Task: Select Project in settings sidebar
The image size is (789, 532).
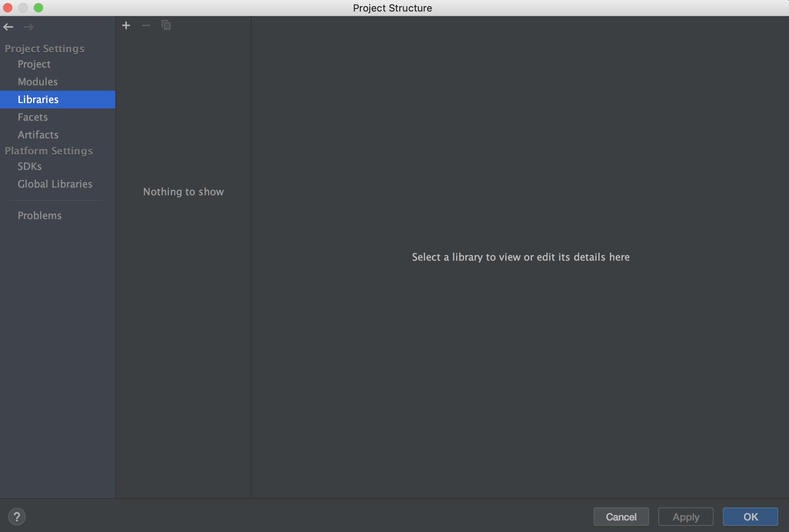Action: [x=34, y=64]
